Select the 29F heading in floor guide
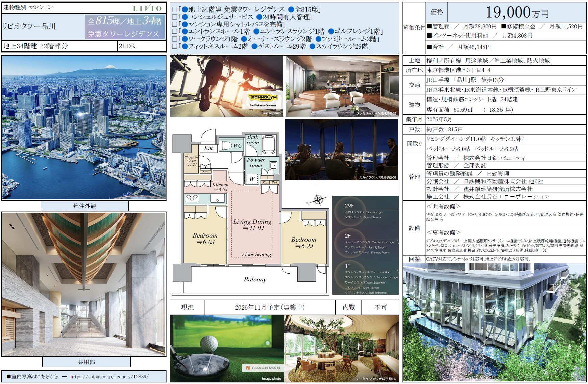The image size is (588, 384). tap(349, 205)
